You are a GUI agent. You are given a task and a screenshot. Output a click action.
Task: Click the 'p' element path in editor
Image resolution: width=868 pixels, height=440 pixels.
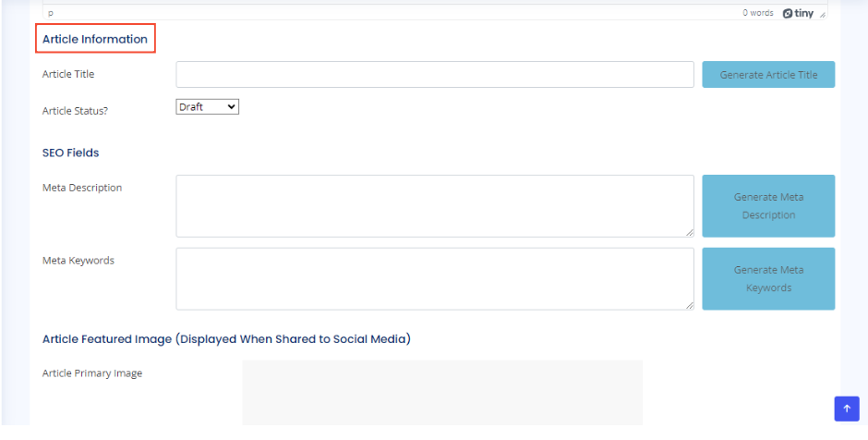pyautogui.click(x=51, y=13)
